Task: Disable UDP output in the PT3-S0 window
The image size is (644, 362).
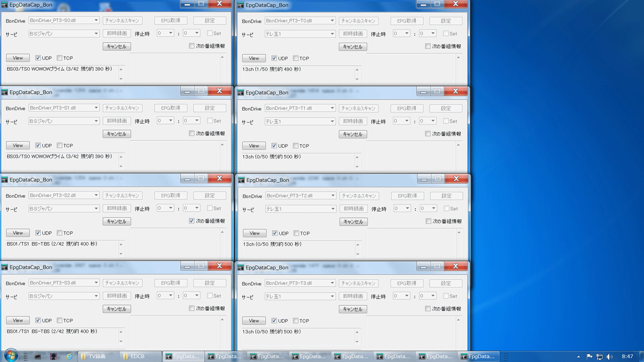Action: (37, 58)
